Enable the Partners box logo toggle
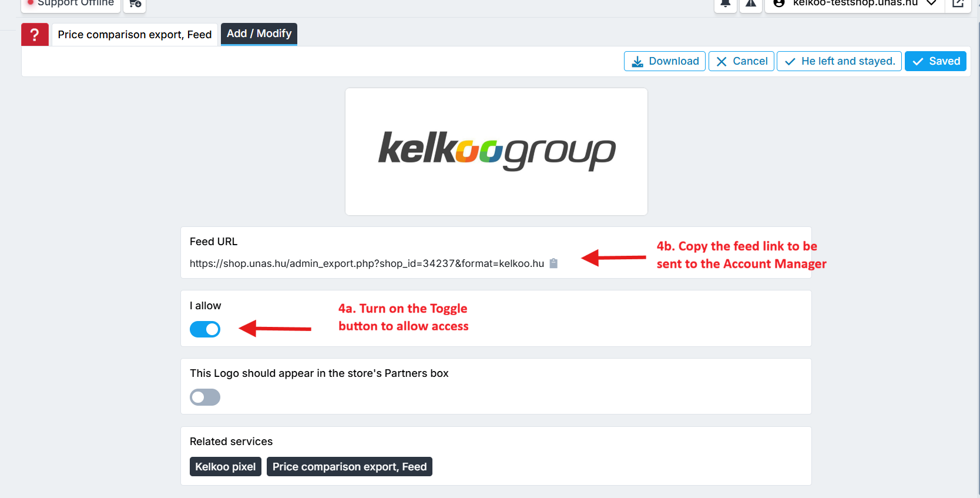This screenshot has height=498, width=980. coord(205,397)
